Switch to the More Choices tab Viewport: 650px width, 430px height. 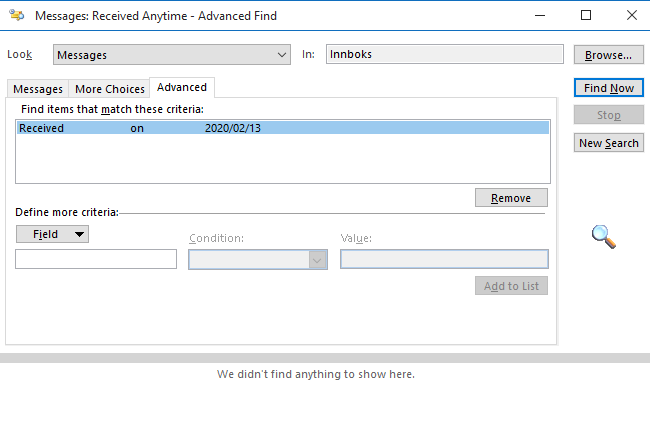click(x=109, y=89)
